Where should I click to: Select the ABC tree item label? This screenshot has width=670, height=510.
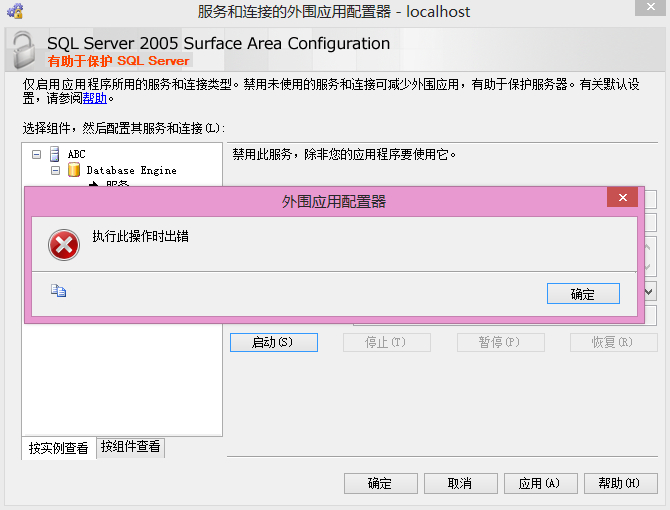pos(76,154)
